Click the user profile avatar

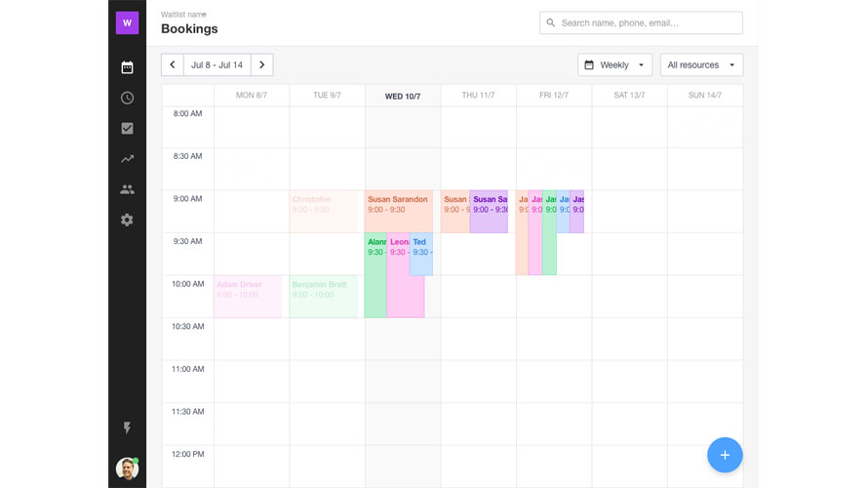tap(127, 468)
